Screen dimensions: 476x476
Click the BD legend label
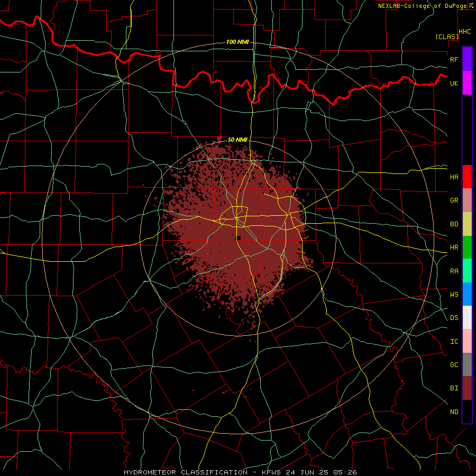454,224
